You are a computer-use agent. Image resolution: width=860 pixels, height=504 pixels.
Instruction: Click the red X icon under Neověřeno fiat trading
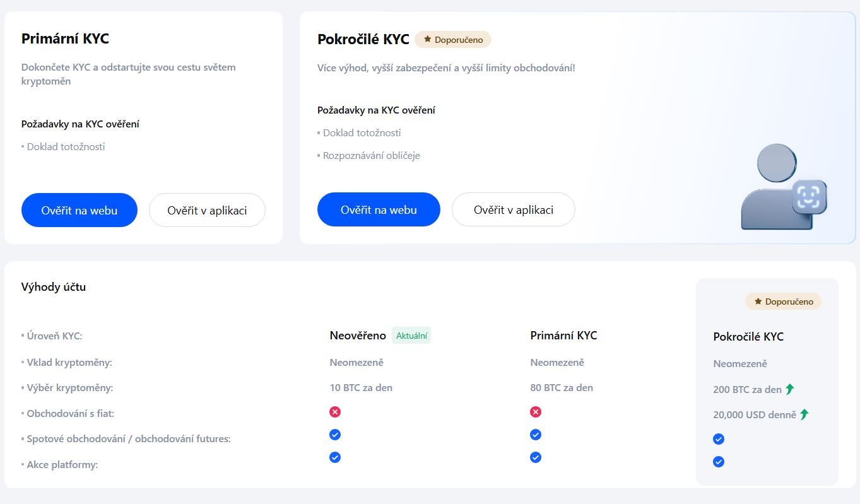(x=334, y=411)
